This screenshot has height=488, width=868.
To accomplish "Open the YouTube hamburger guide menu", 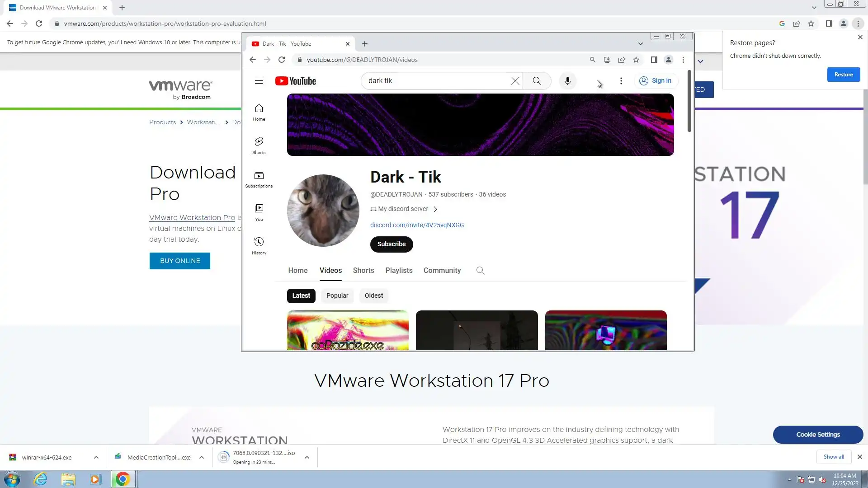I will (x=259, y=81).
